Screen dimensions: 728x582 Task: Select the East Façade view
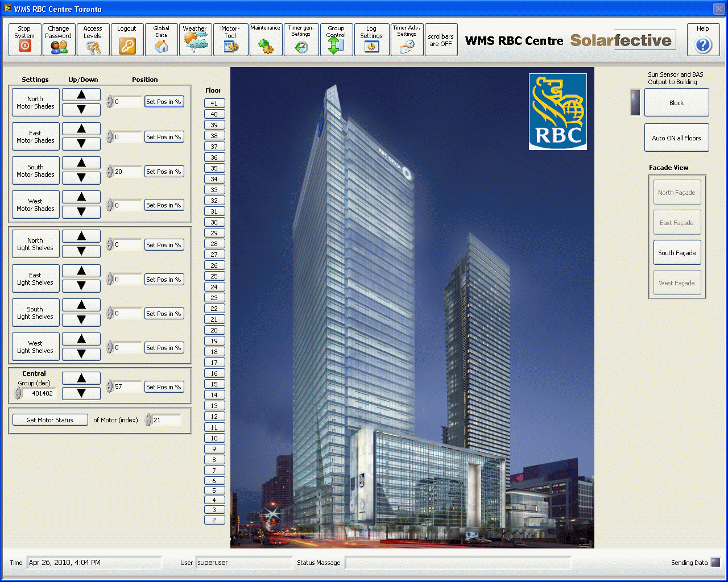[677, 222]
